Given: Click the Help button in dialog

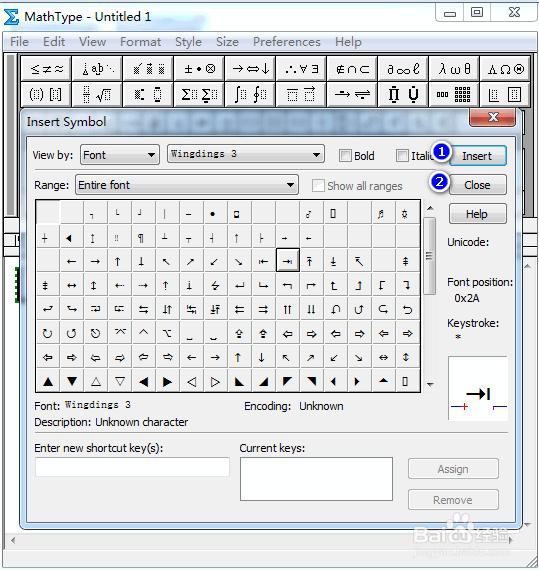Looking at the screenshot, I should coord(478,214).
